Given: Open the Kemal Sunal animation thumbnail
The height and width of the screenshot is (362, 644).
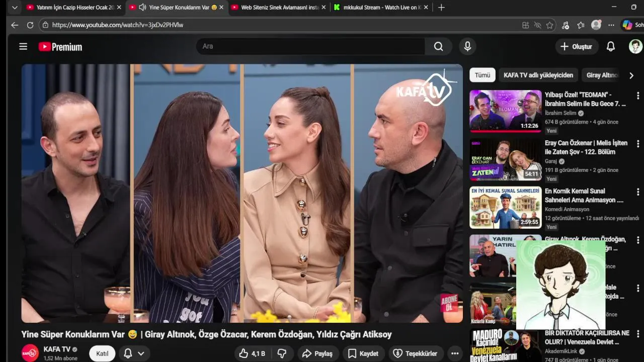Looking at the screenshot, I should [506, 208].
